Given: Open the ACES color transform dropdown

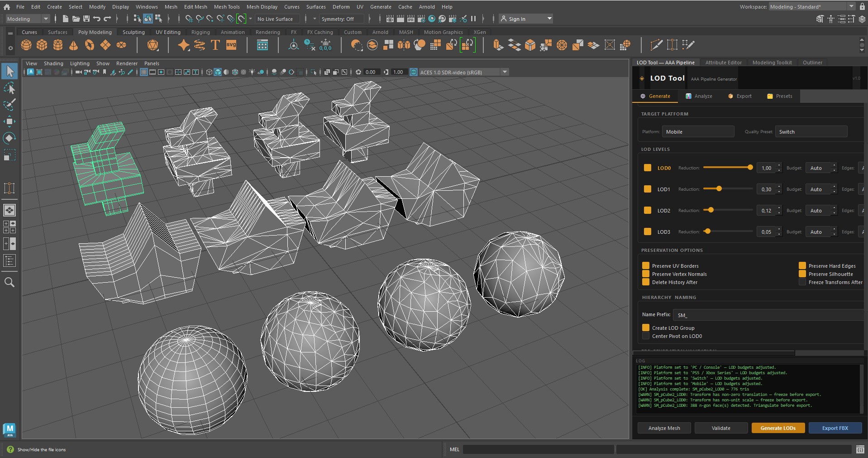Looking at the screenshot, I should point(464,72).
